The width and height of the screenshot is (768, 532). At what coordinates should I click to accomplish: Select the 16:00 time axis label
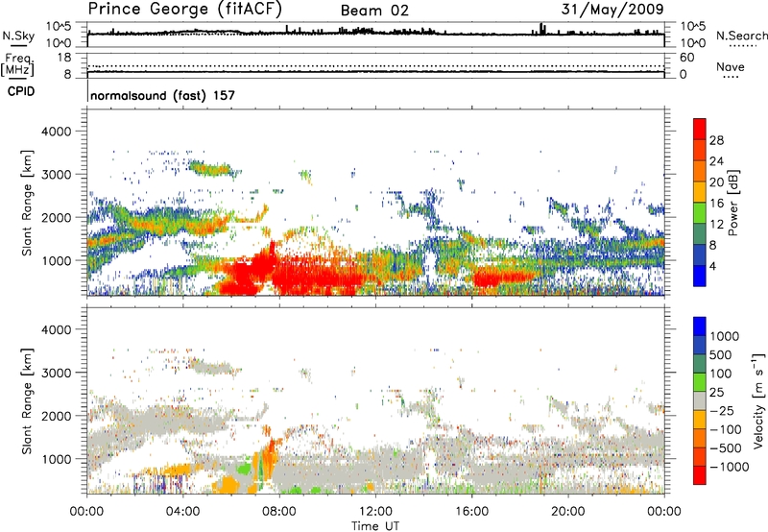tap(471, 512)
